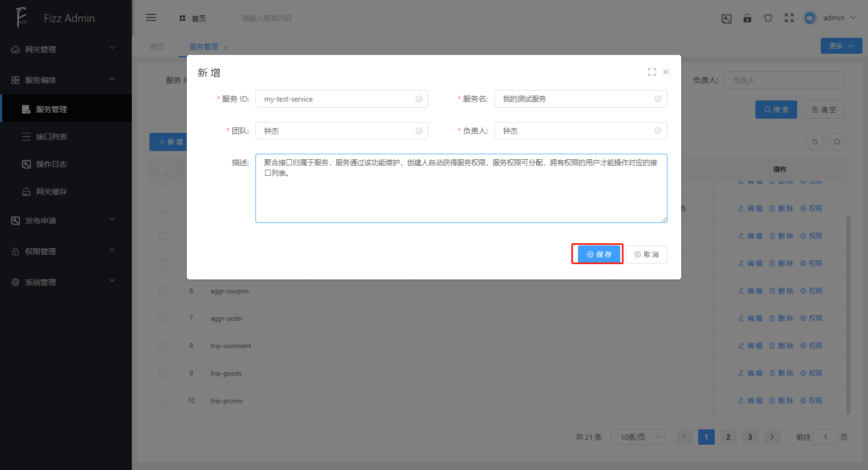Click the lock screen icon in top bar

point(747,18)
